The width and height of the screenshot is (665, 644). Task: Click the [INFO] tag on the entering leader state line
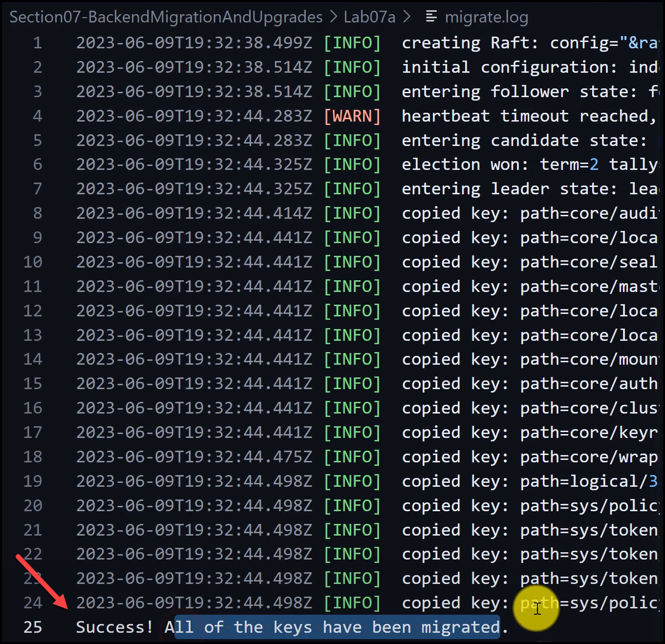click(x=352, y=188)
